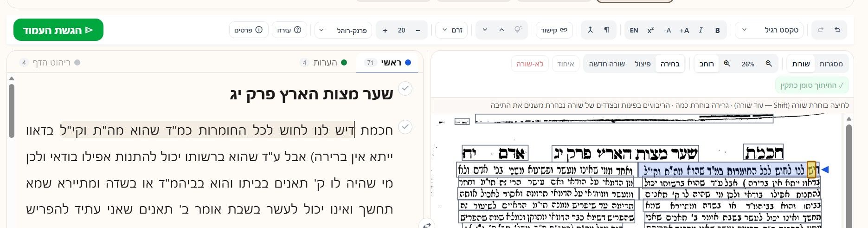868x228 pixels.
Task: Click the blue line marker triangle in scan
Action: click(x=825, y=169)
